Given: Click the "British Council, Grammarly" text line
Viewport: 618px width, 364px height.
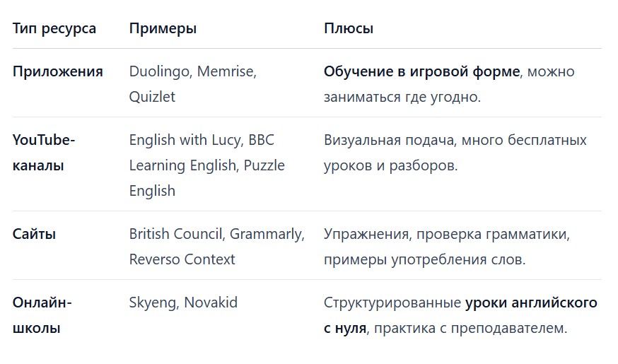Looking at the screenshot, I should (x=216, y=234).
